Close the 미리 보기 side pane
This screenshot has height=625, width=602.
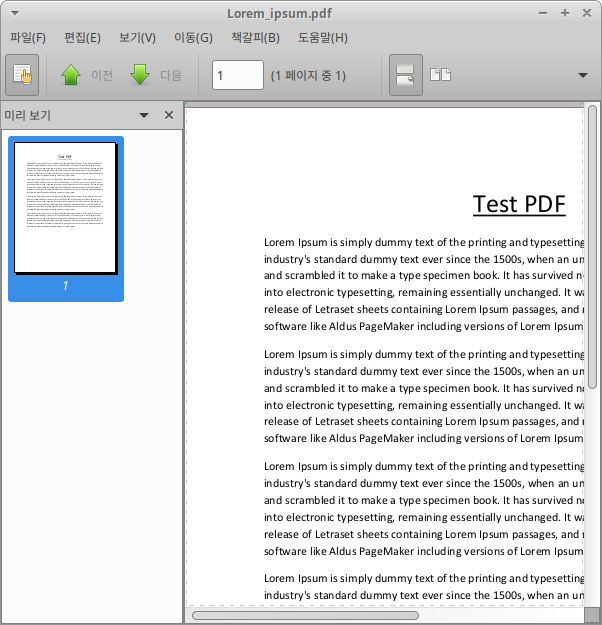point(169,116)
